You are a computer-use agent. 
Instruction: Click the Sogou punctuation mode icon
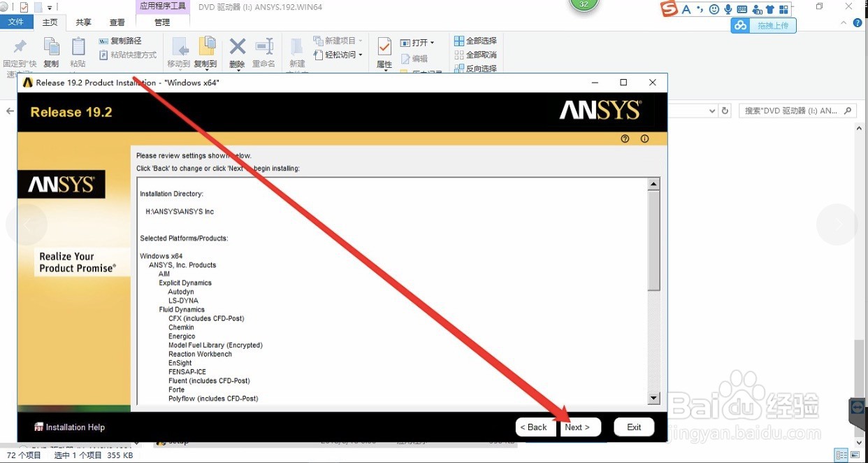[x=700, y=10]
